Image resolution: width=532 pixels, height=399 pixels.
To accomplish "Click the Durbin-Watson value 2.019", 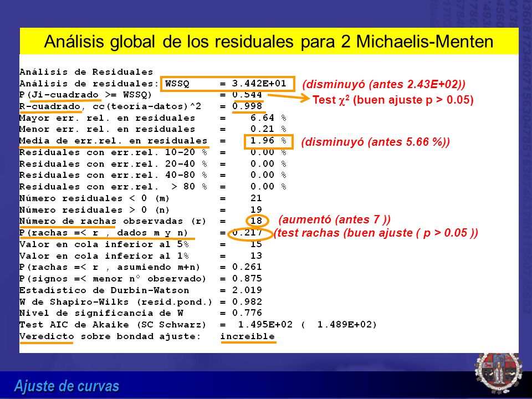I will pyautogui.click(x=247, y=290).
